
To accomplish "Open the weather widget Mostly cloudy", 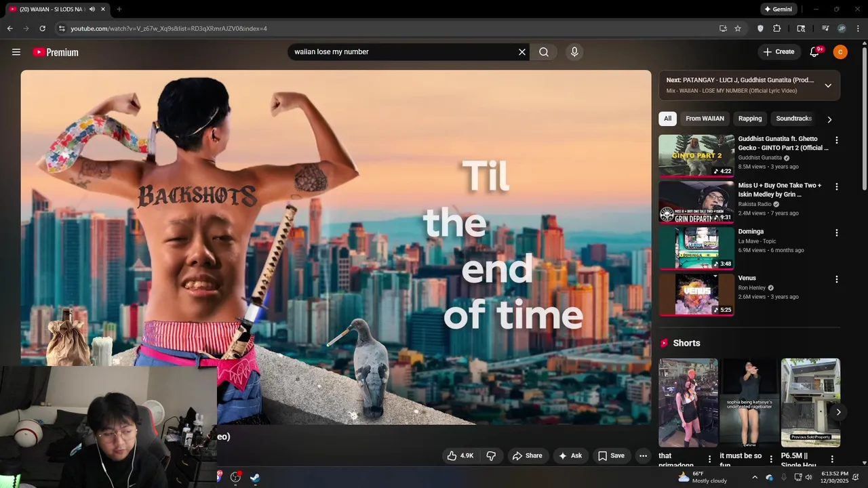I will point(703,477).
